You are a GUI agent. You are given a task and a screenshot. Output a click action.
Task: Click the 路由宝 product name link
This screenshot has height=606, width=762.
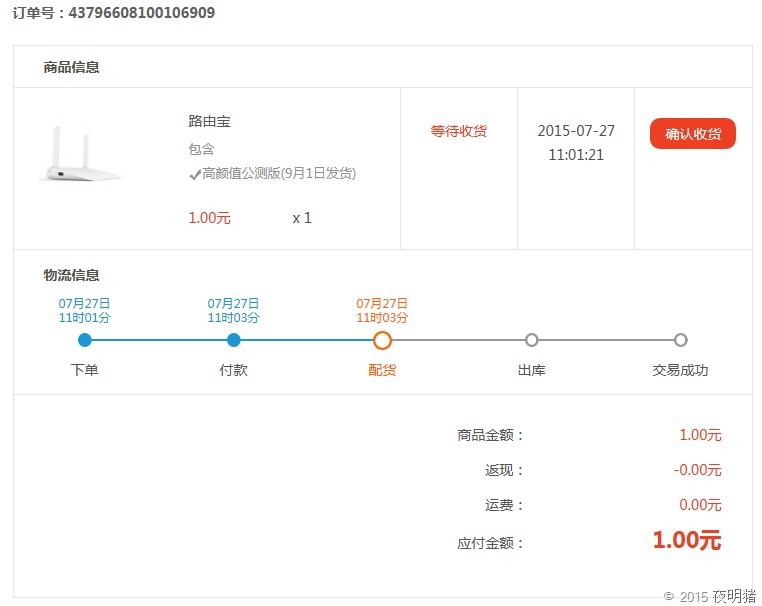coord(209,122)
